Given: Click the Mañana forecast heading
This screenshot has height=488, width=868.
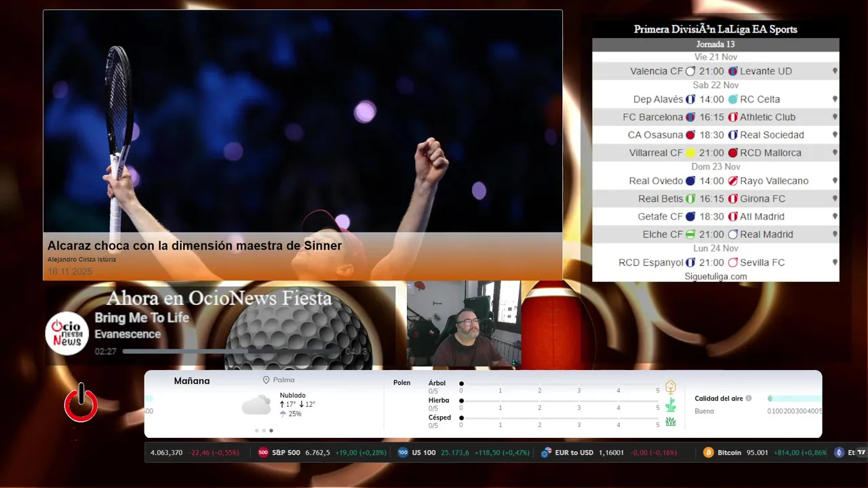Looking at the screenshot, I should click(192, 381).
